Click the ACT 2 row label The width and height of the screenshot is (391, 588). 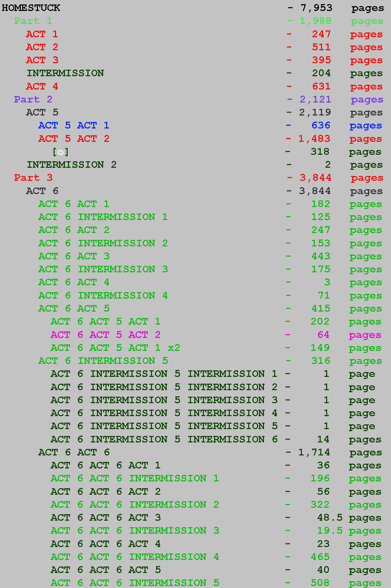click(x=42, y=47)
